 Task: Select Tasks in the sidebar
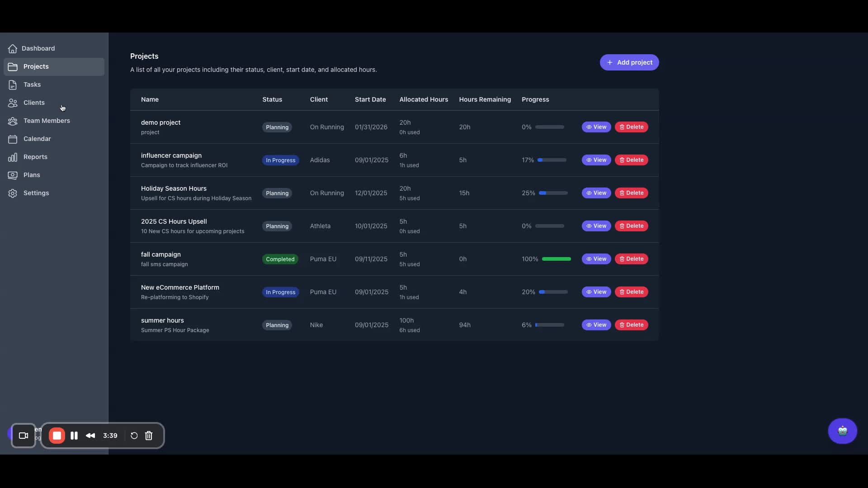54,84
